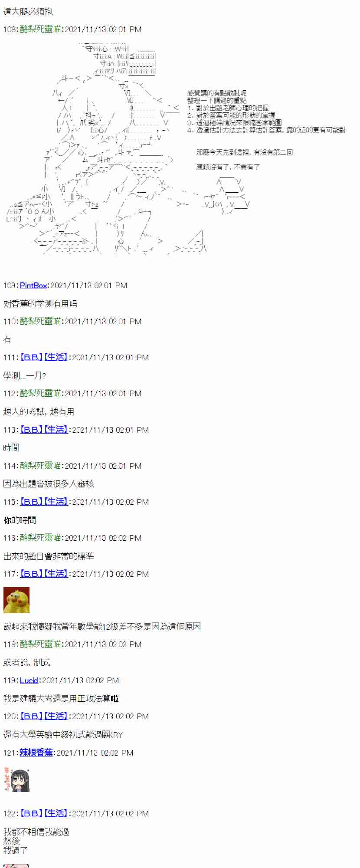Click 酪梨死靈喵 author name on post 118

point(40,644)
